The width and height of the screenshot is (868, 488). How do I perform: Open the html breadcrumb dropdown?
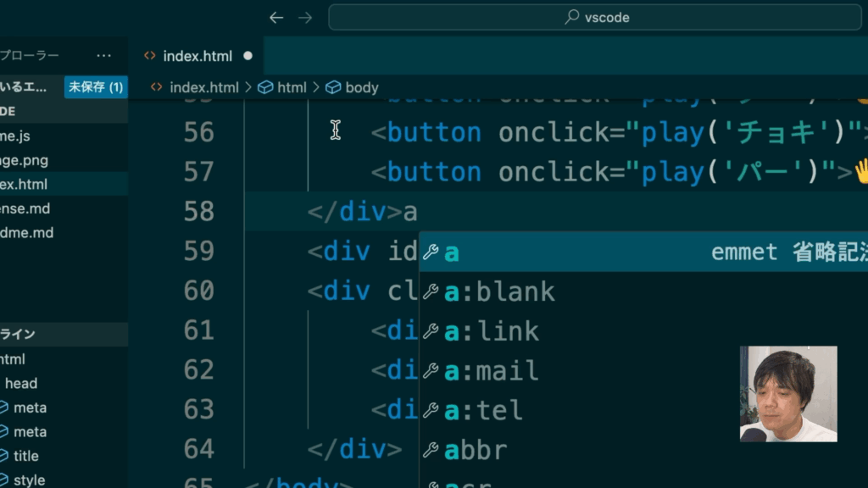(x=292, y=87)
